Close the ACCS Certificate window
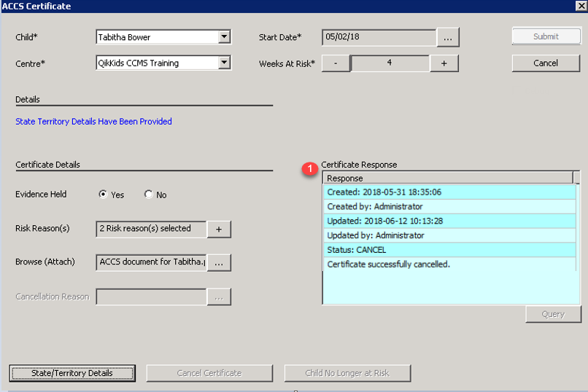The height and width of the screenshot is (392, 588). tap(581, 6)
